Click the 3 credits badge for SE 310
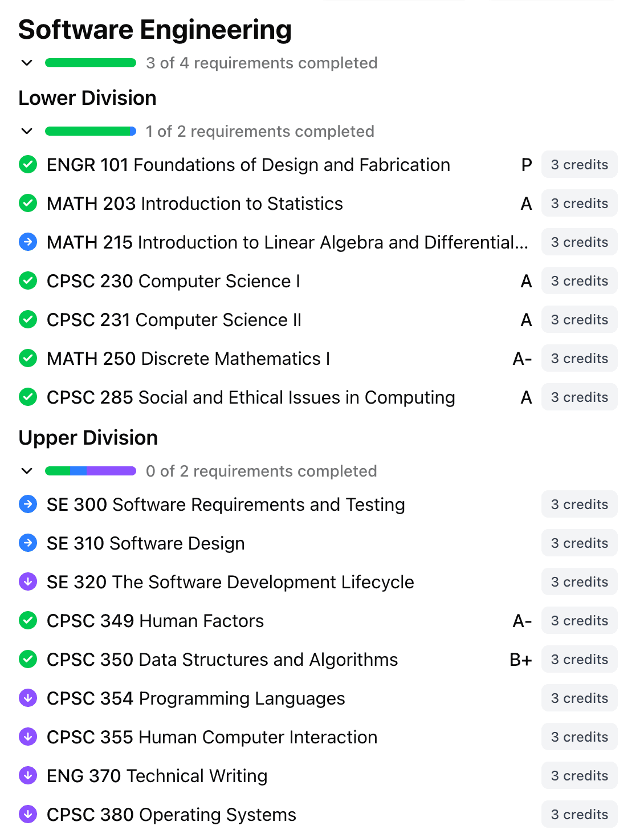644x838 pixels. click(579, 543)
